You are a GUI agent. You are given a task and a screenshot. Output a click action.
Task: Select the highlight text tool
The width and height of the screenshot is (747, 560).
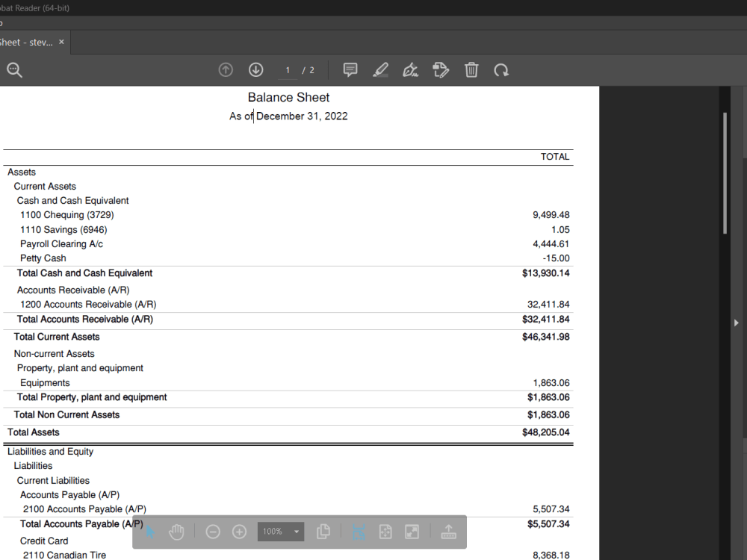tap(380, 70)
